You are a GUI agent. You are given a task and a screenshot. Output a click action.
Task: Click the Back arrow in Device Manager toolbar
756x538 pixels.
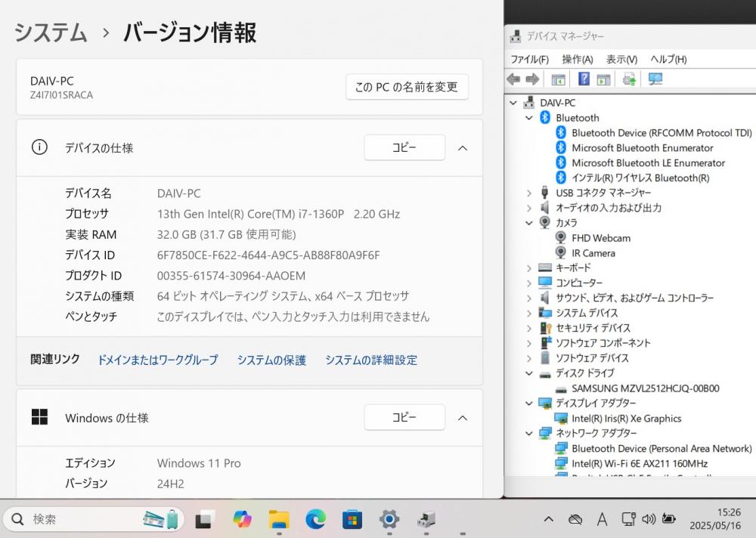coord(514,79)
